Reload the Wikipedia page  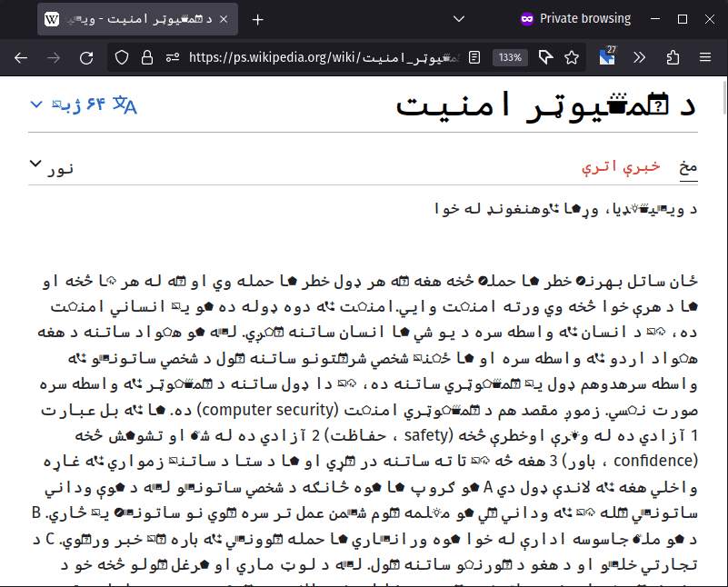(85, 57)
